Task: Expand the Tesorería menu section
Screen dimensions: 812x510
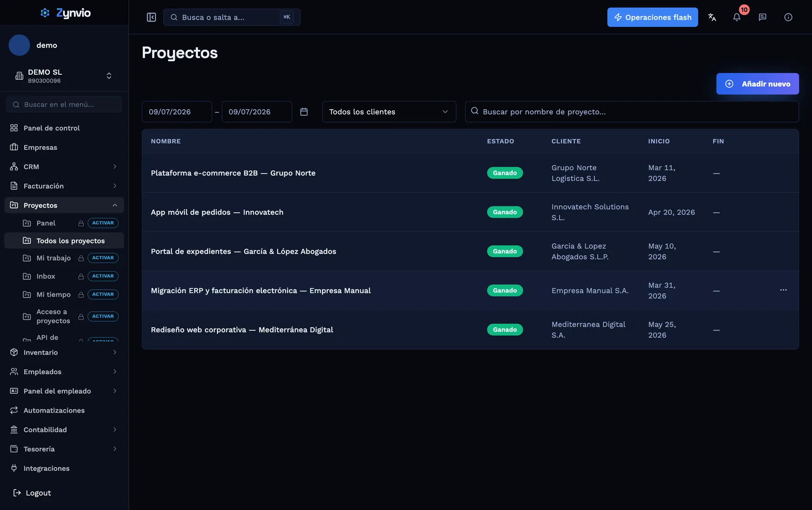Action: click(x=64, y=449)
